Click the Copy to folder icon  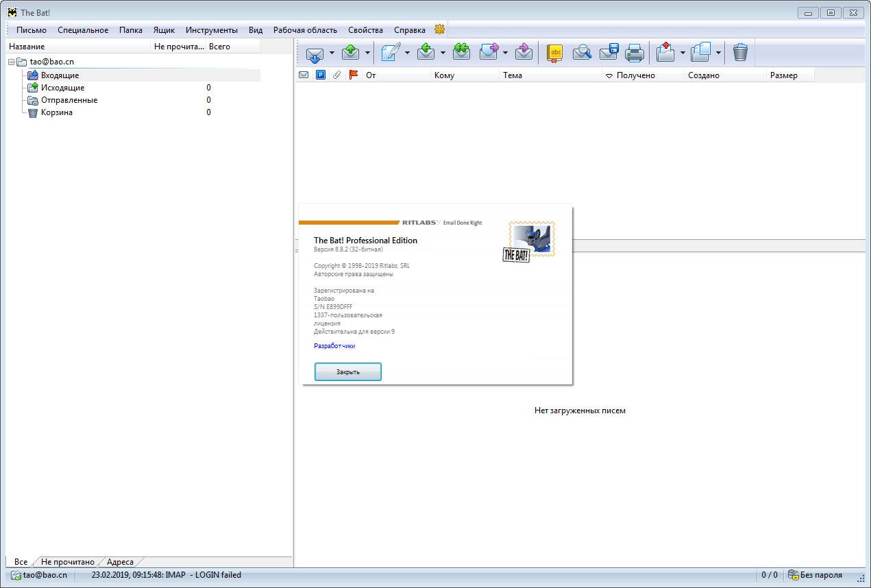click(x=701, y=53)
